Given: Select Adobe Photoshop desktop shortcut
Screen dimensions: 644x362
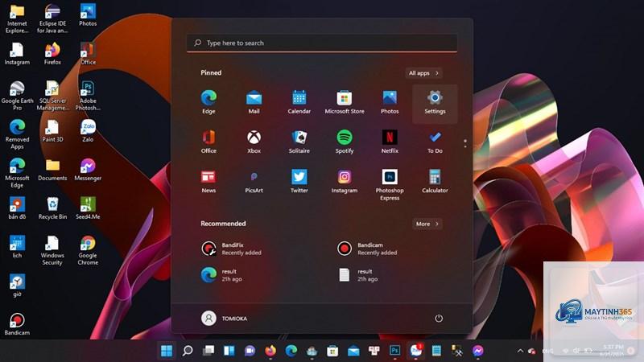Looking at the screenshot, I should [x=88, y=96].
